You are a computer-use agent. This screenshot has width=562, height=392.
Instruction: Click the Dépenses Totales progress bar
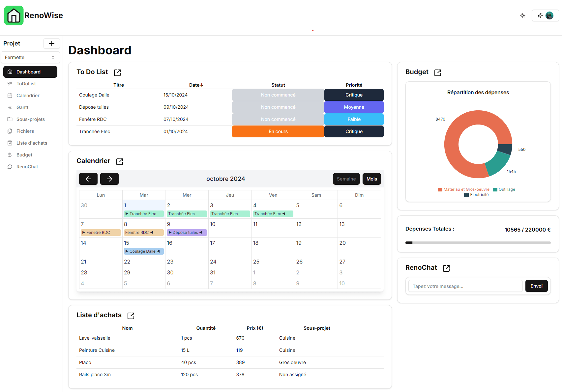point(477,242)
